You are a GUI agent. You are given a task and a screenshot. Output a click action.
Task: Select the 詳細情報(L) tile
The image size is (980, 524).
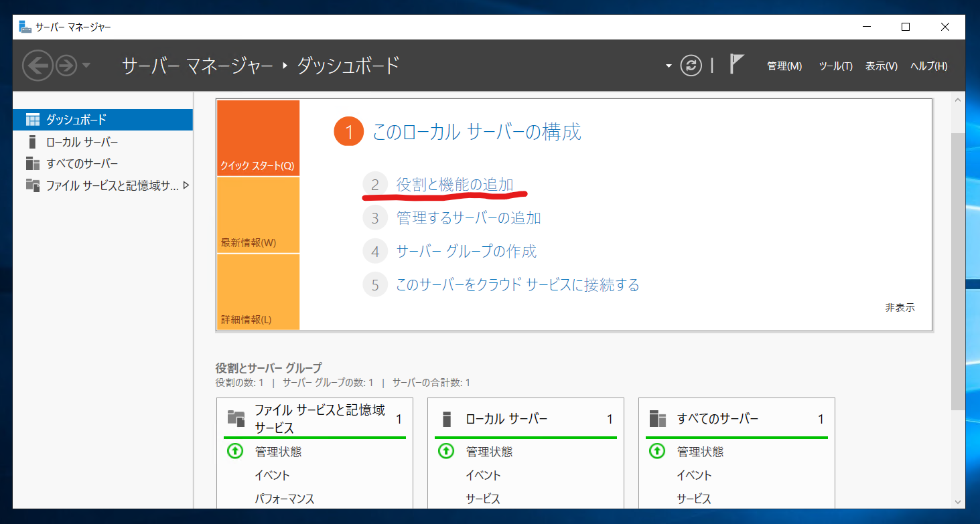coord(258,292)
